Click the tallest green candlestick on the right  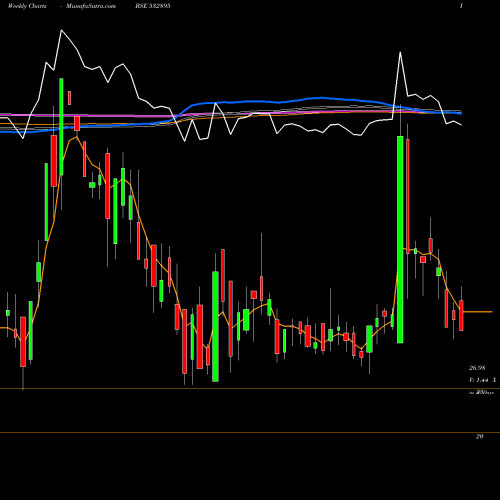tap(400, 239)
